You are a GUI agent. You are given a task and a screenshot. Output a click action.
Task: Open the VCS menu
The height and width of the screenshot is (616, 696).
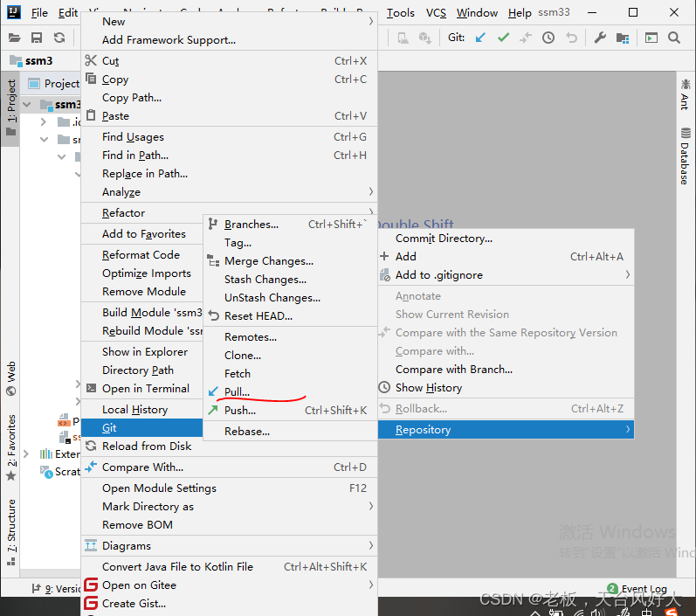pos(436,13)
